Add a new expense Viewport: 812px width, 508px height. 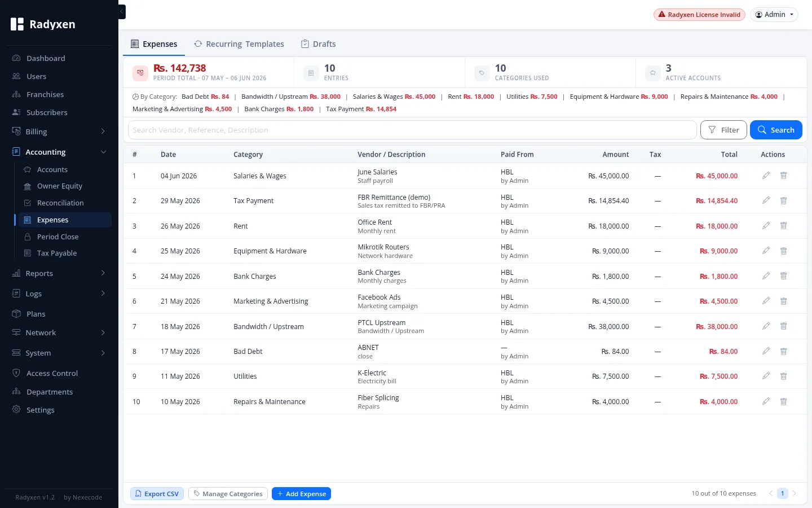pos(301,494)
